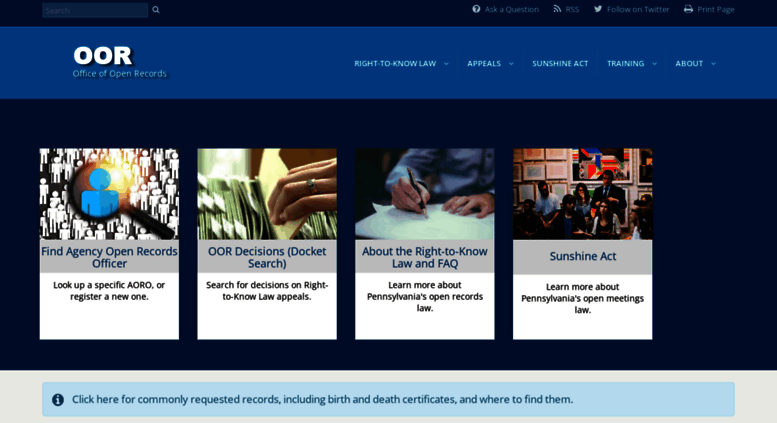Screen dimensions: 777x423
Task: Expand the About dropdown chevron
Action: (x=713, y=63)
